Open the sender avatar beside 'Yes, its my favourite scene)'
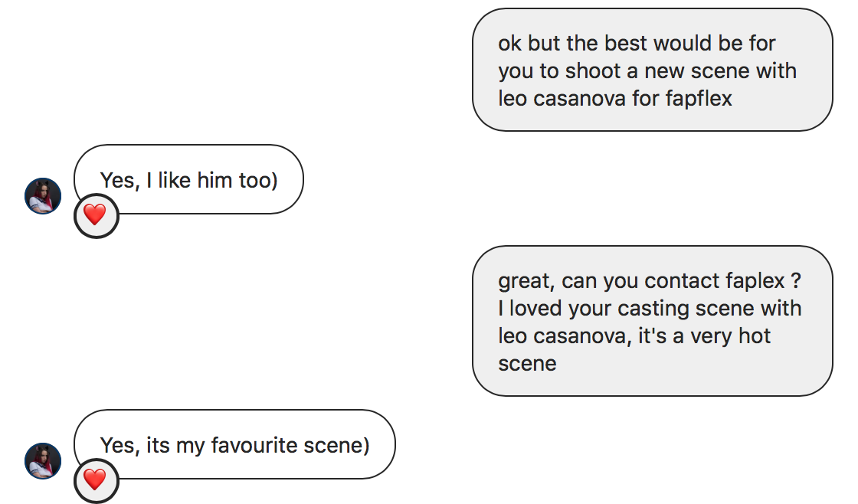This screenshot has width=858, height=504. (x=43, y=461)
